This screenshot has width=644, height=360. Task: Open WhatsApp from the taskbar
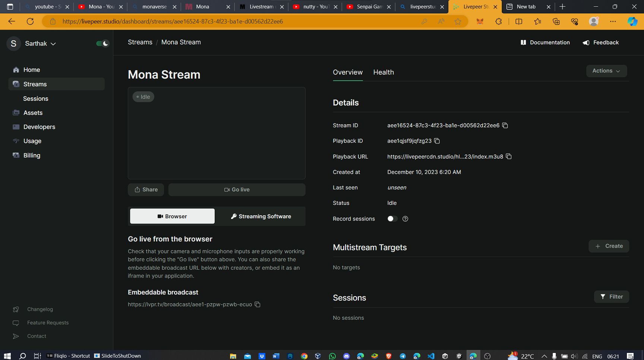pos(332,356)
